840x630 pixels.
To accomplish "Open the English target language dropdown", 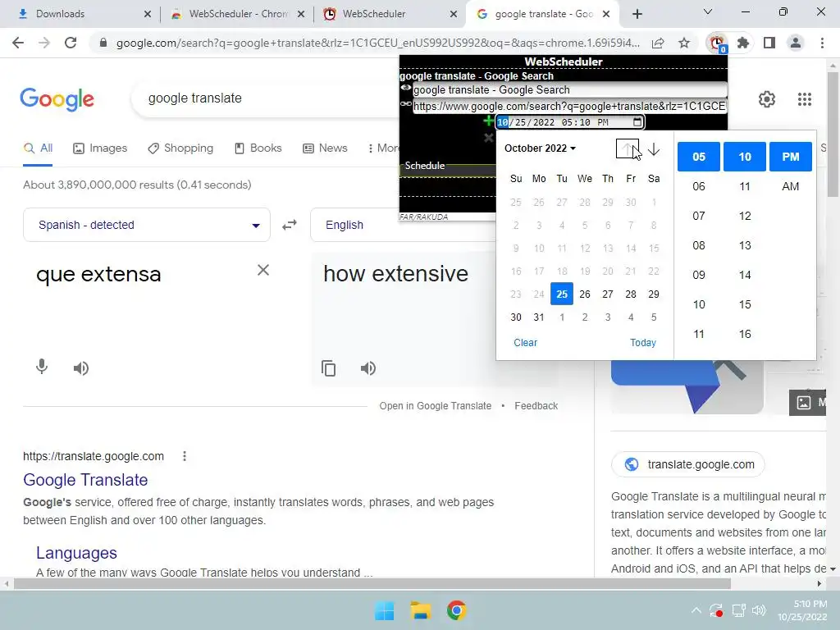I will (x=404, y=225).
